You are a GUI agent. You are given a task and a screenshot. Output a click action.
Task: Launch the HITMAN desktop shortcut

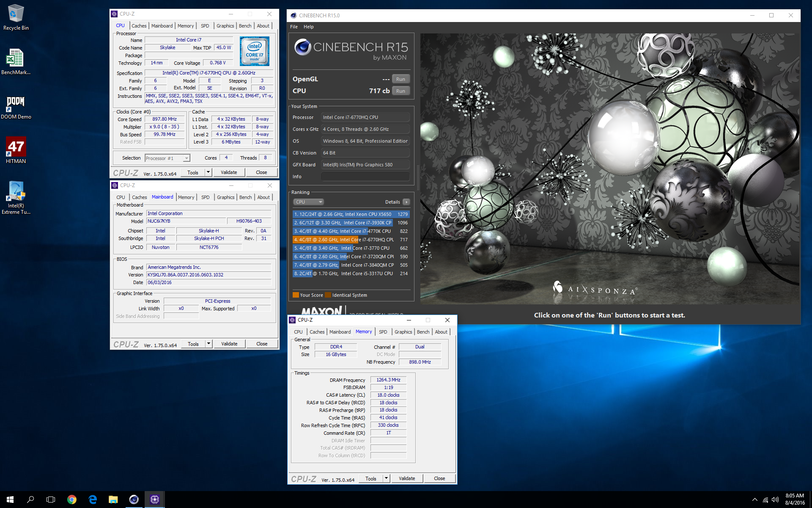click(x=16, y=151)
